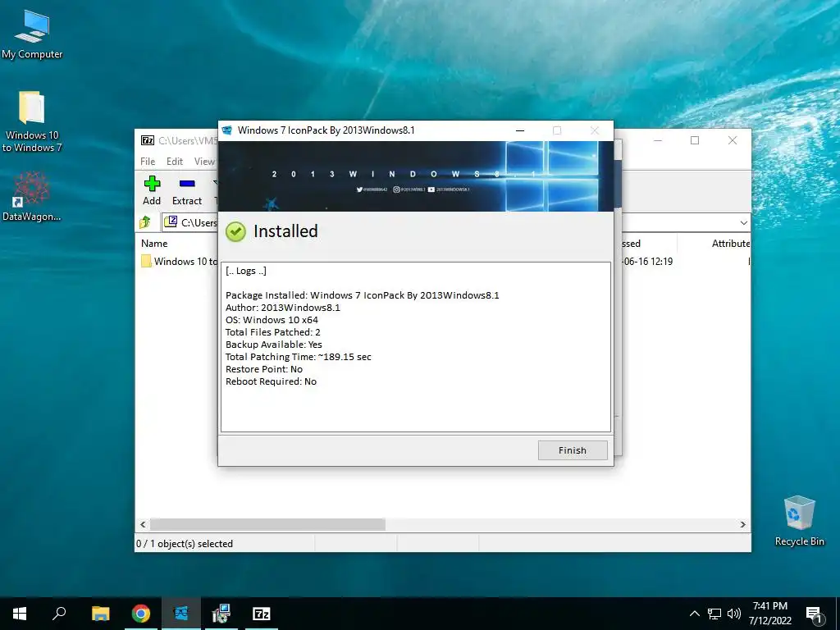Click the 7-Zip horizontal scrollbar thumb
The image size is (840, 630).
click(267, 524)
